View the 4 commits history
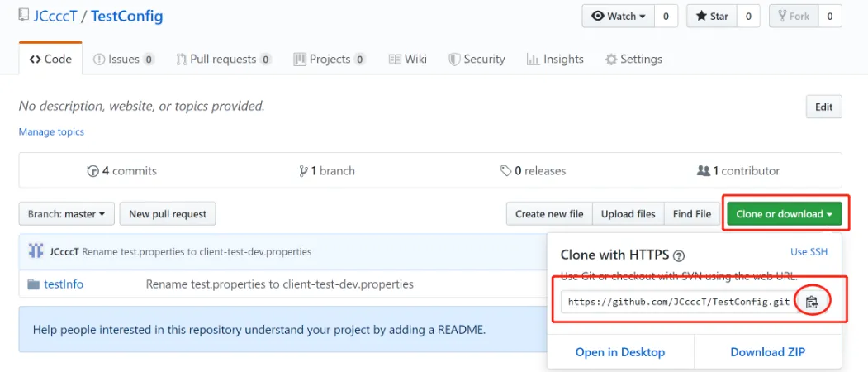Screen dimensions: 868x372 pyautogui.click(x=122, y=171)
